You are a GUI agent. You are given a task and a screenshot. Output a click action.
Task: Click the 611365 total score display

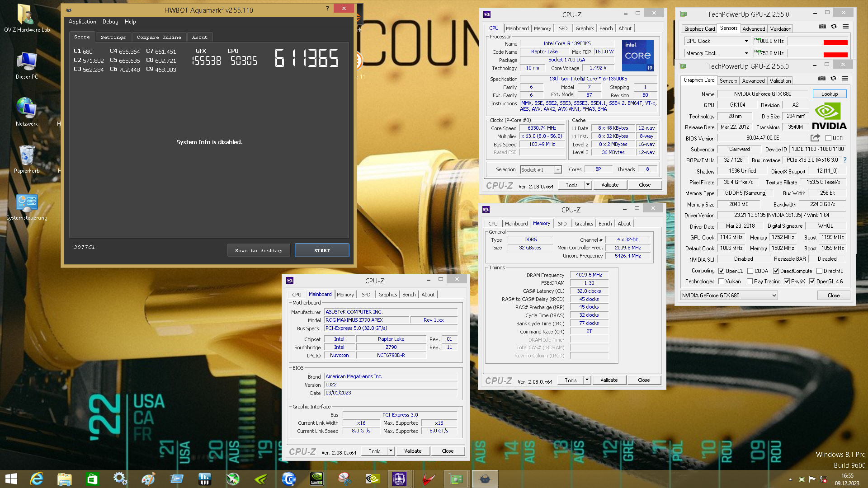pos(307,58)
